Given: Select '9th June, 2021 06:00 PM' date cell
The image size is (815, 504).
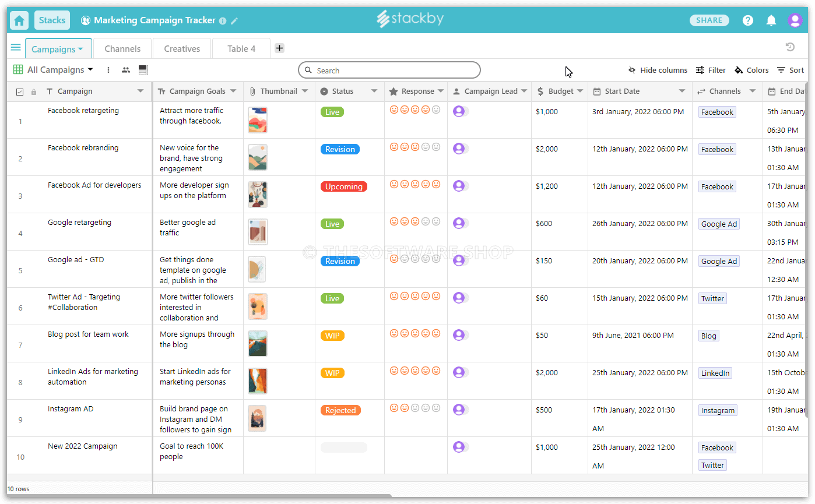Looking at the screenshot, I should 640,344.
